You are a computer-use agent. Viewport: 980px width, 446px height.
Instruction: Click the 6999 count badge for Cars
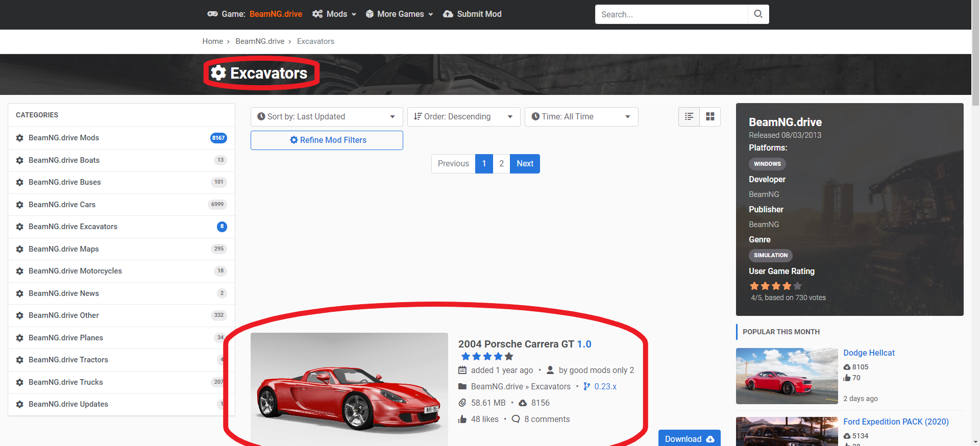217,205
